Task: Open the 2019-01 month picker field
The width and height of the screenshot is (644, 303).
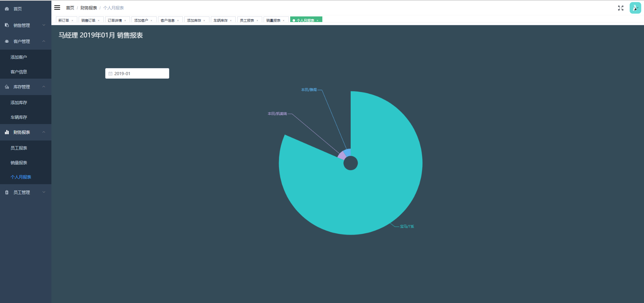Action: coord(137,73)
